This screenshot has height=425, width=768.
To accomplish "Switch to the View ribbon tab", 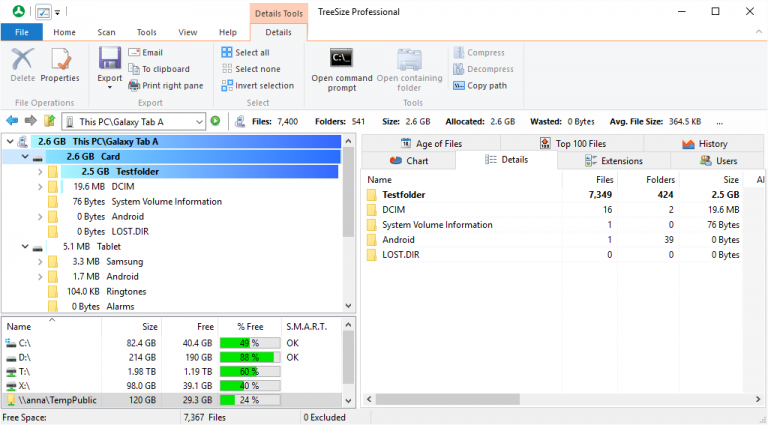I will (x=188, y=32).
